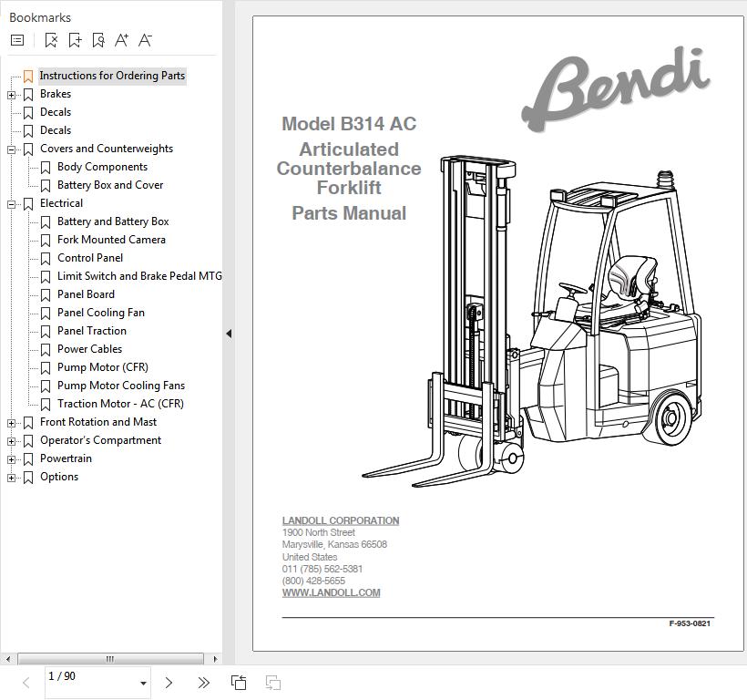
Task: Expand the Front Rotation and Mast bookmark
Action: (11, 423)
